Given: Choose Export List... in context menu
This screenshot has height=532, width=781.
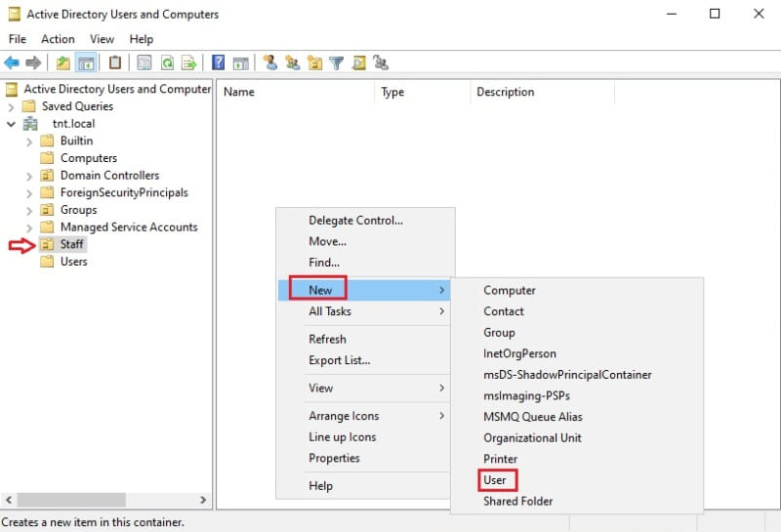Looking at the screenshot, I should [x=365, y=360].
